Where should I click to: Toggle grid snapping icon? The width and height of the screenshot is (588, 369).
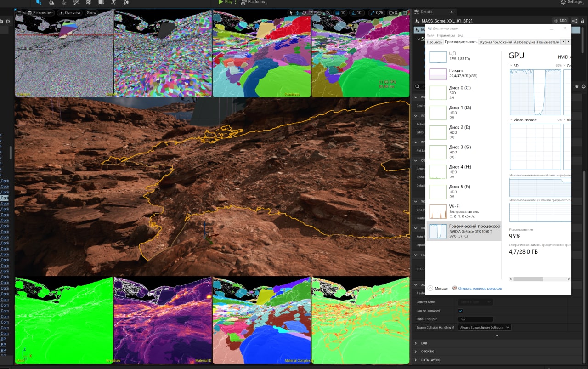(x=338, y=13)
